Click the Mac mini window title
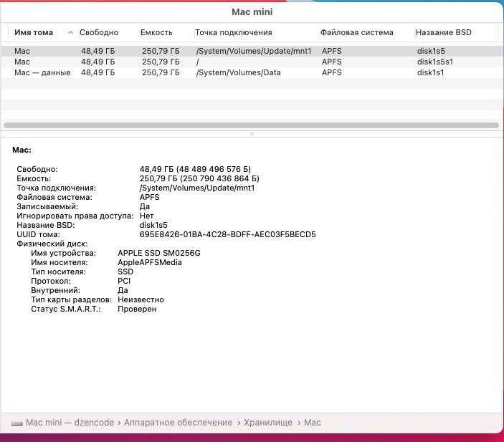Screen dimensions: 504x442 pyautogui.click(x=252, y=12)
